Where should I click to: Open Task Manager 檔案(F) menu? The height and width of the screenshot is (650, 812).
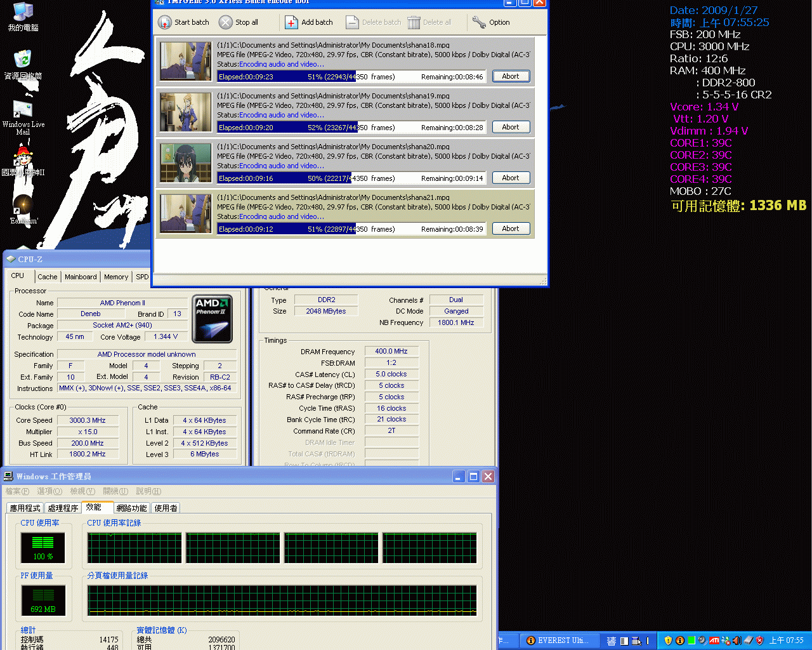click(17, 491)
